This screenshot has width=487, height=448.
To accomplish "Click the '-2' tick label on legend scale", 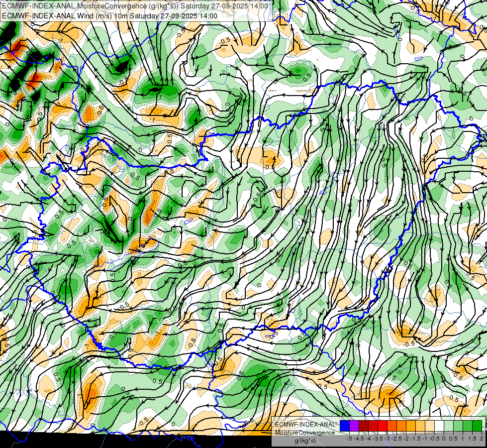I will 406,439.
